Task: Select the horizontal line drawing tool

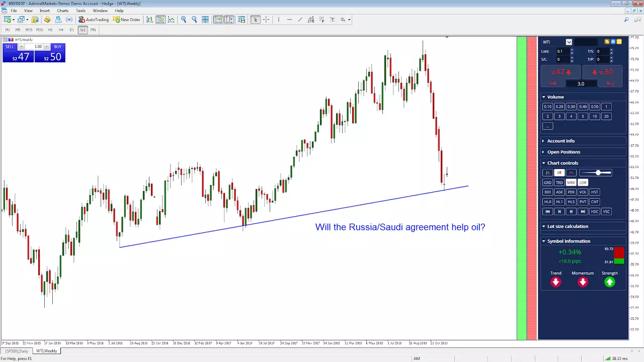Action: pos(289,20)
